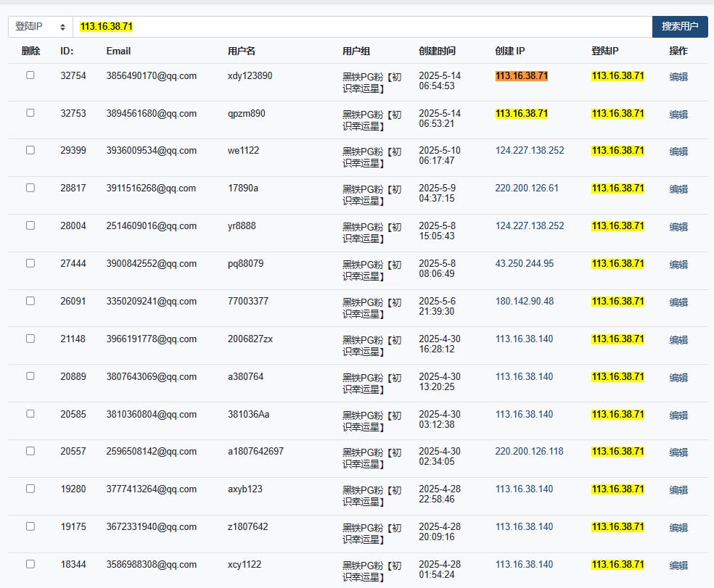Viewport: 714px width, 588px height.
Task: Click creation IP 43.250.244.95
Action: (525, 264)
